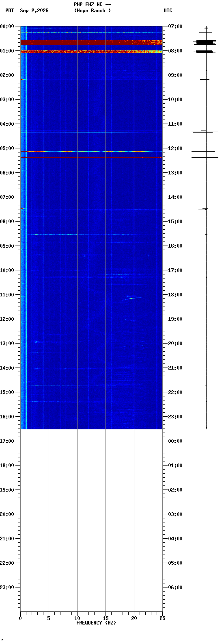
Task: Click the 25 Hz frequency axis label
Action: click(x=162, y=618)
